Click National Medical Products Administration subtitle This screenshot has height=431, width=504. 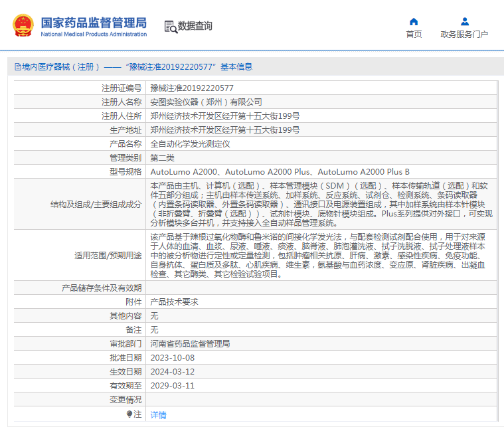[x=94, y=34]
